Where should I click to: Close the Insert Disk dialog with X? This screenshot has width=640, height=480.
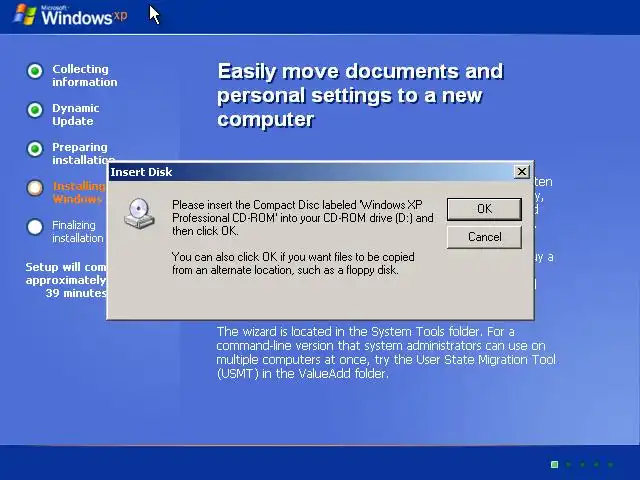(522, 172)
